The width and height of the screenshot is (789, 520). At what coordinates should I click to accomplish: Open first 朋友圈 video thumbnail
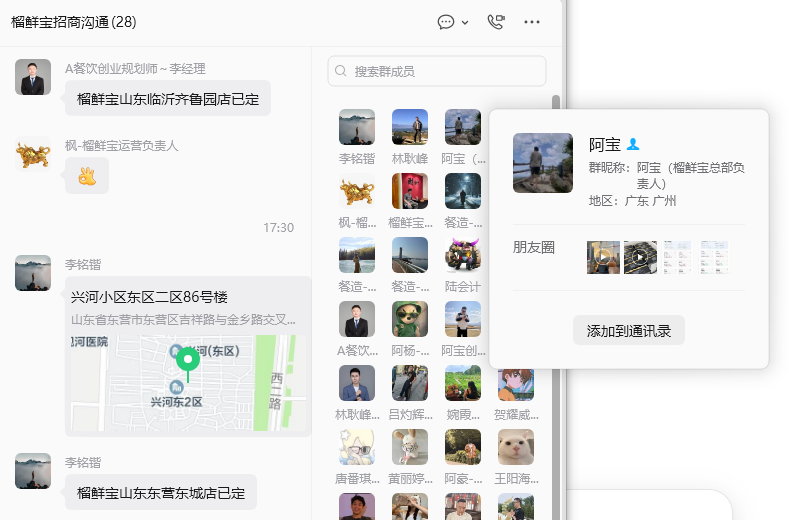(x=603, y=257)
